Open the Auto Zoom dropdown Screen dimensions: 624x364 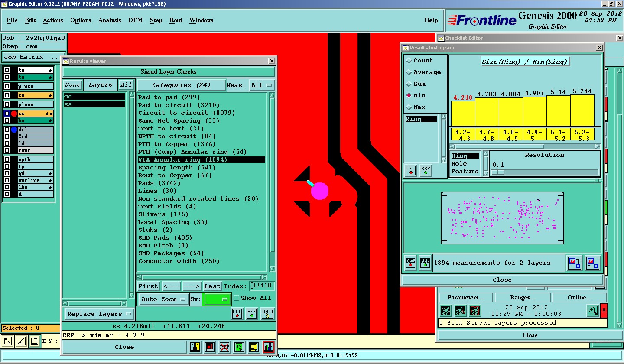coord(164,299)
